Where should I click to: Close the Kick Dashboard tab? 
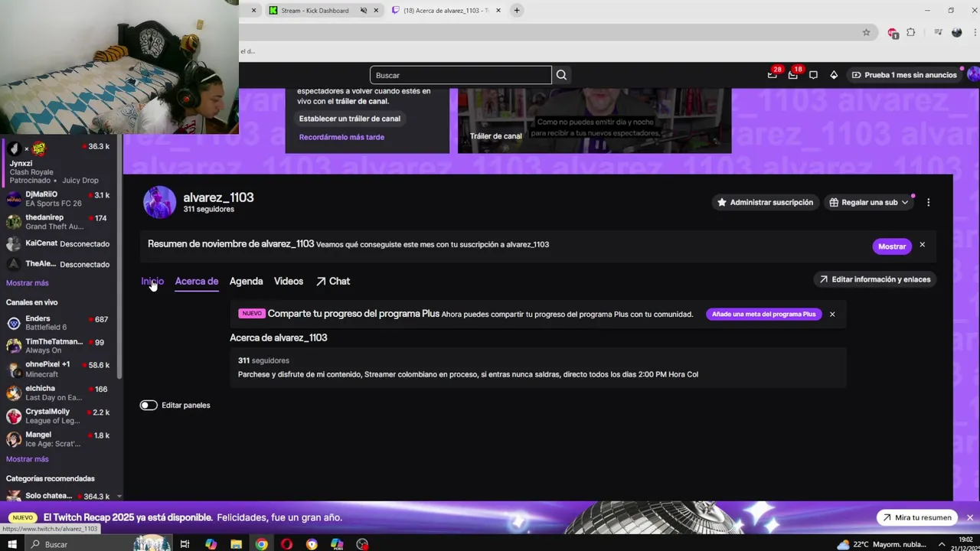click(376, 10)
